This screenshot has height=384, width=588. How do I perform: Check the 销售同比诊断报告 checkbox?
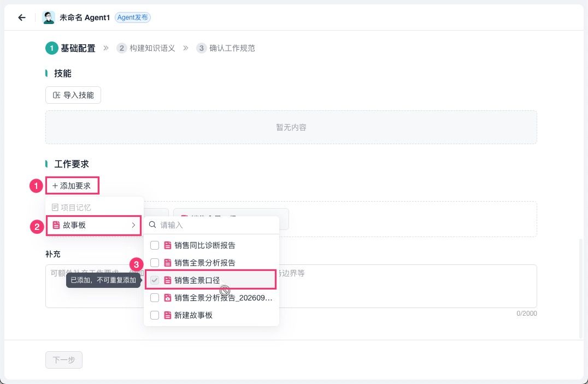pyautogui.click(x=155, y=245)
